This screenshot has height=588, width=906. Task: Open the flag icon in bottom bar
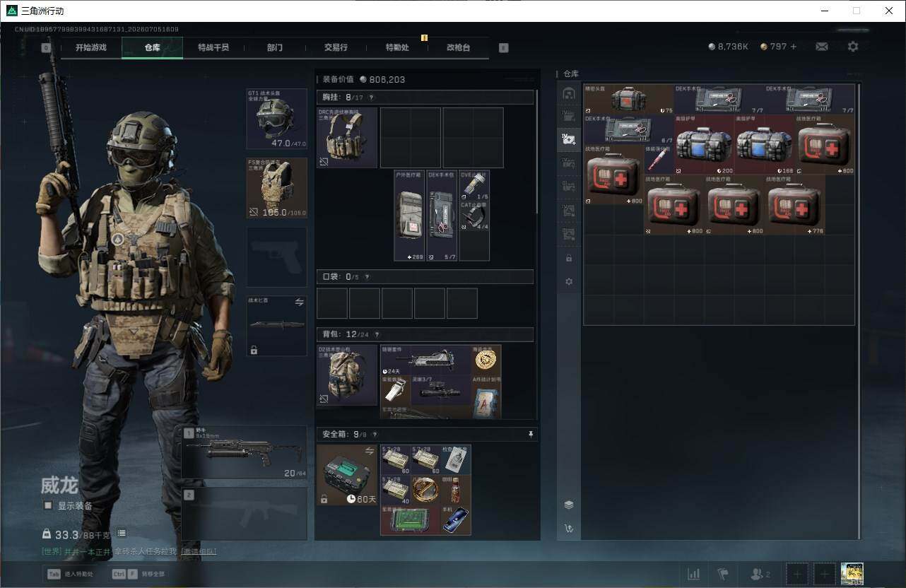tap(722, 574)
